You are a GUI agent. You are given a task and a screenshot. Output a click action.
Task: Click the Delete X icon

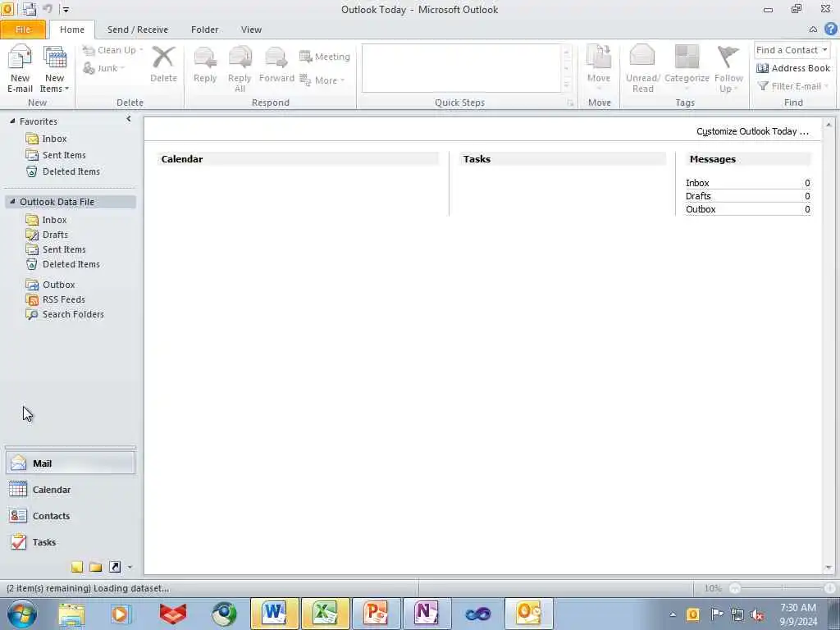point(163,57)
